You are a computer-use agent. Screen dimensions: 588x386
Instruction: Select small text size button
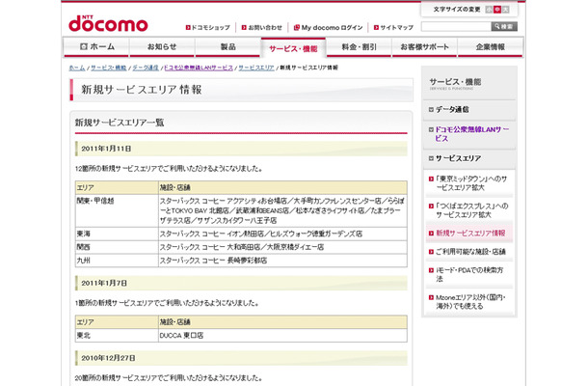point(489,10)
